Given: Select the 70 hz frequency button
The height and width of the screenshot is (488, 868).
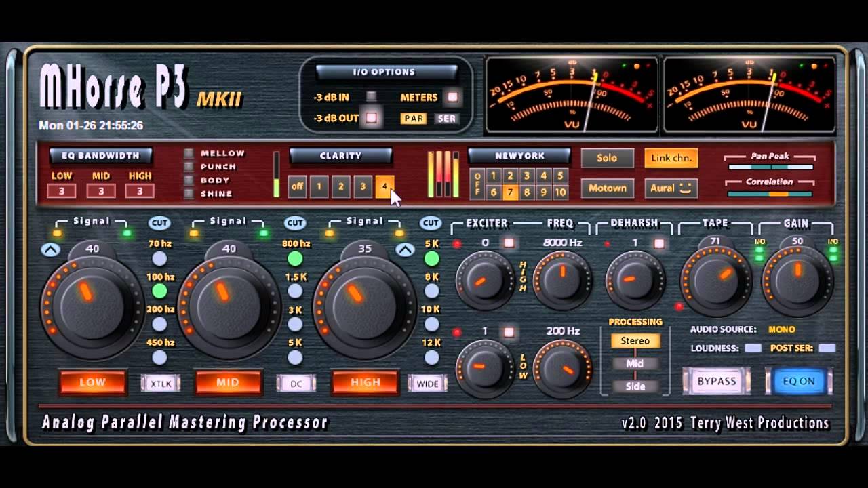Looking at the screenshot, I should click(x=159, y=258).
